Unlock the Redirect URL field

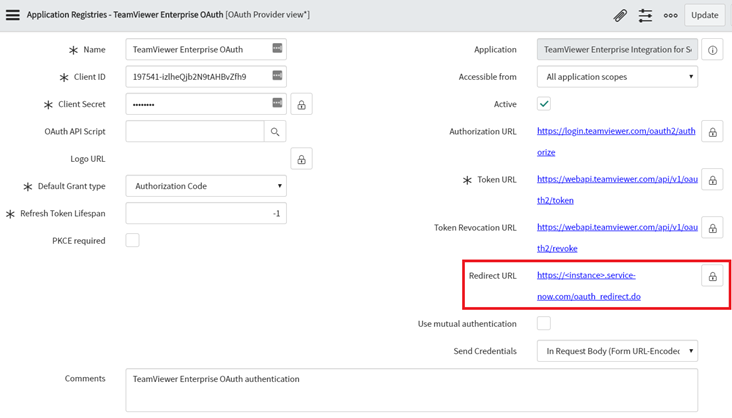click(712, 276)
